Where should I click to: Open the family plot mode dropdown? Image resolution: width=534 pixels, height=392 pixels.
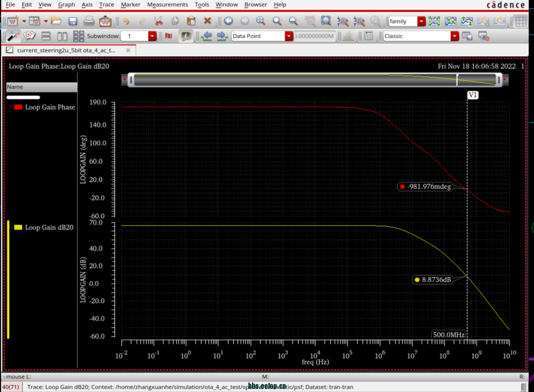coord(421,21)
